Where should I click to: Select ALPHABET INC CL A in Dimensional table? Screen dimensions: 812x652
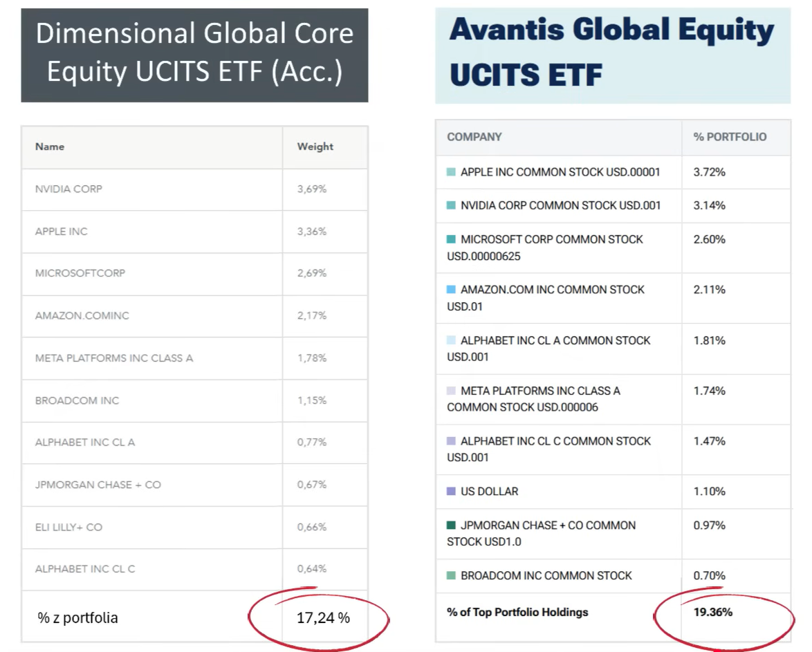pyautogui.click(x=195, y=443)
